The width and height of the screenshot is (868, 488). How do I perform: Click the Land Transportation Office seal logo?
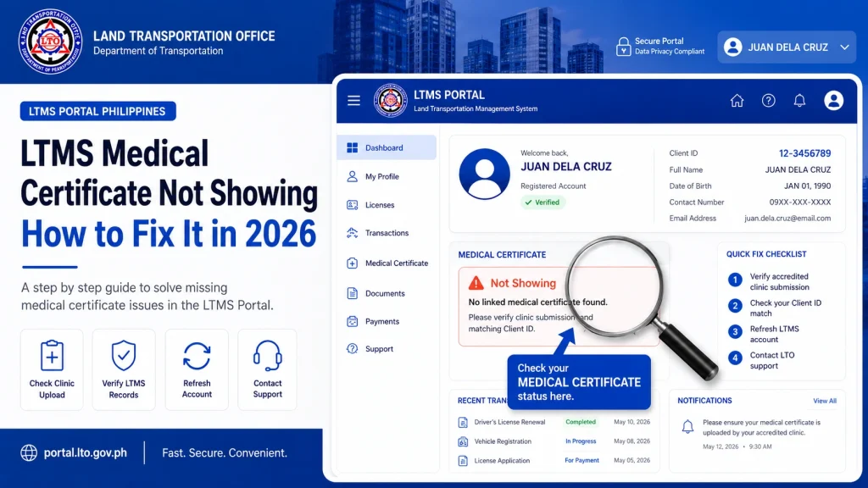click(50, 42)
